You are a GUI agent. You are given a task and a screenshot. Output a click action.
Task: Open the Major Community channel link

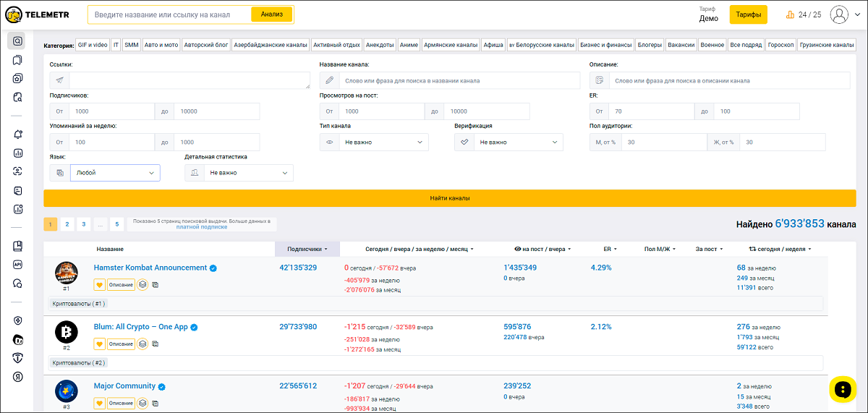tap(124, 386)
